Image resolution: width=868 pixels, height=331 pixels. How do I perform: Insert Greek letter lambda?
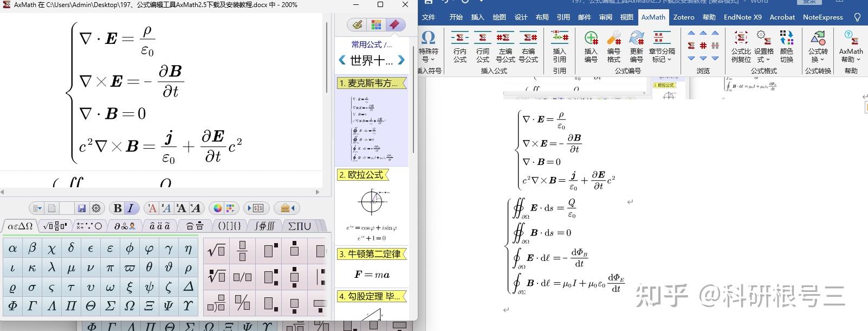click(51, 268)
